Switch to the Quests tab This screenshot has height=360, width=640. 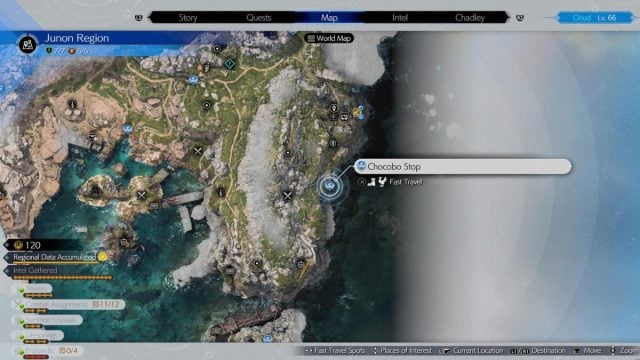(x=259, y=18)
